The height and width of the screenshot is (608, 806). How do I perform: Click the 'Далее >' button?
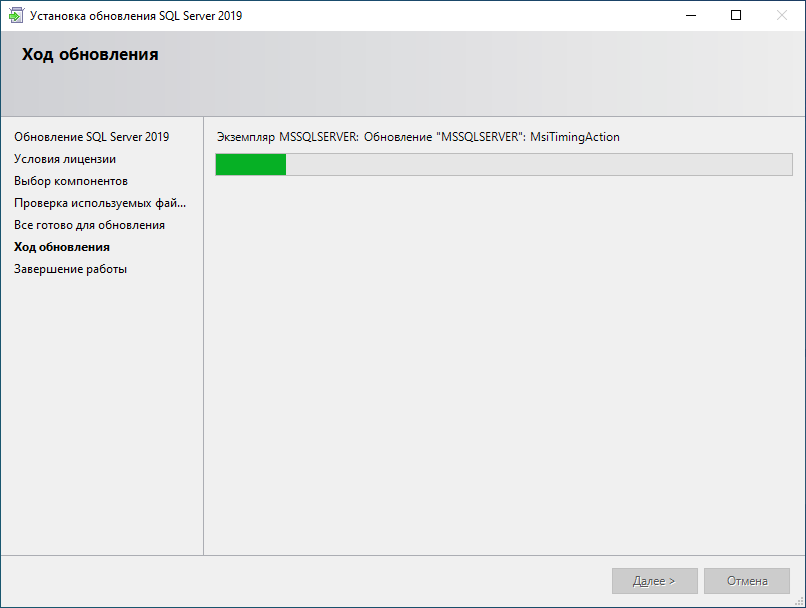click(654, 581)
